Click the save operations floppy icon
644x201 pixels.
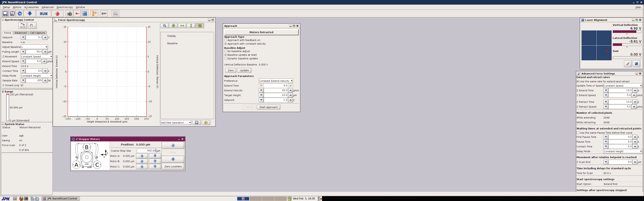pos(197,123)
